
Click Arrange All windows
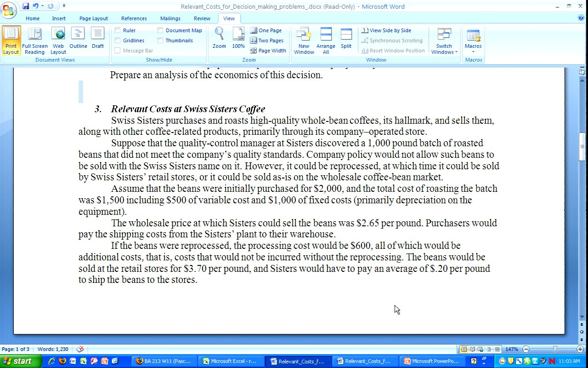326,40
